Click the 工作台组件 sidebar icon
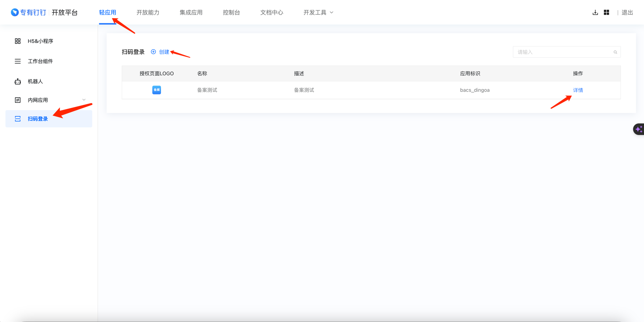644x322 pixels. (x=18, y=61)
